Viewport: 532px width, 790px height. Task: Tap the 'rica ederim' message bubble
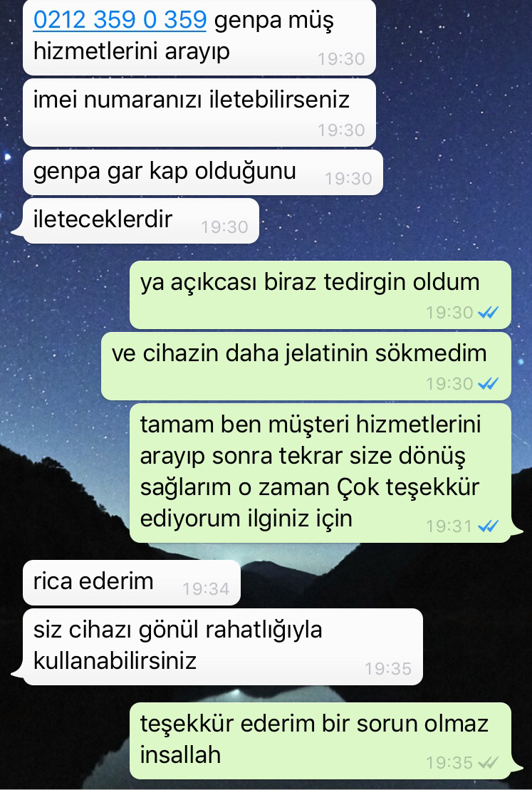click(x=132, y=583)
